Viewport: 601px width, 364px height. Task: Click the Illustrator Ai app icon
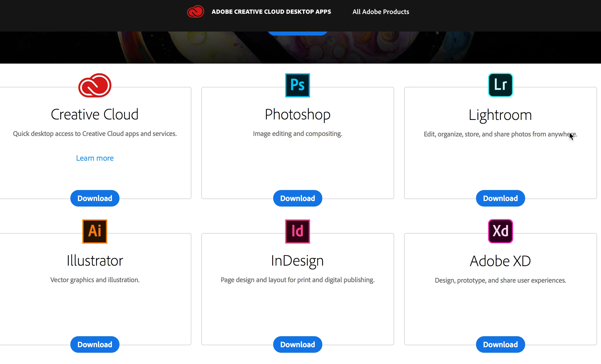[x=95, y=231]
